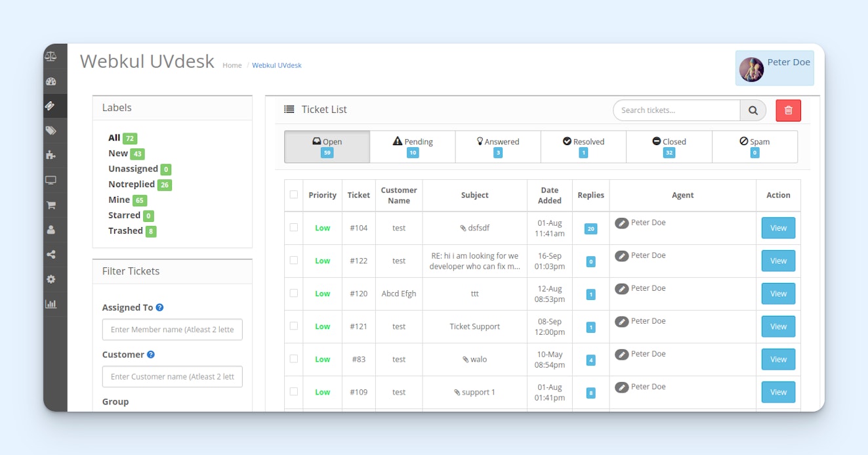Viewport: 868px width, 455px height.
Task: Click the Customer name filter field
Action: pos(172,377)
